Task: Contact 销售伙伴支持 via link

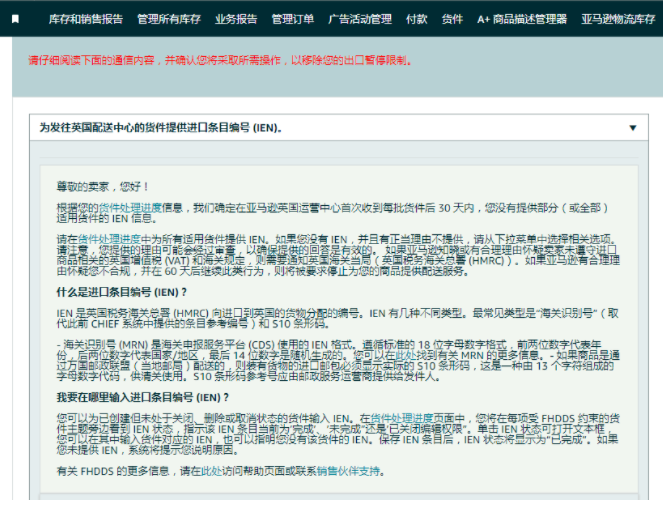Action: [348, 471]
